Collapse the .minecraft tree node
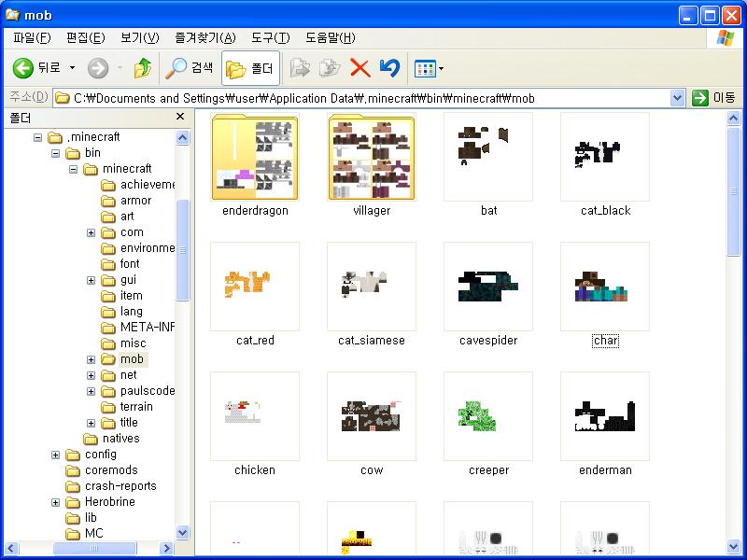747x560 pixels. (37, 137)
